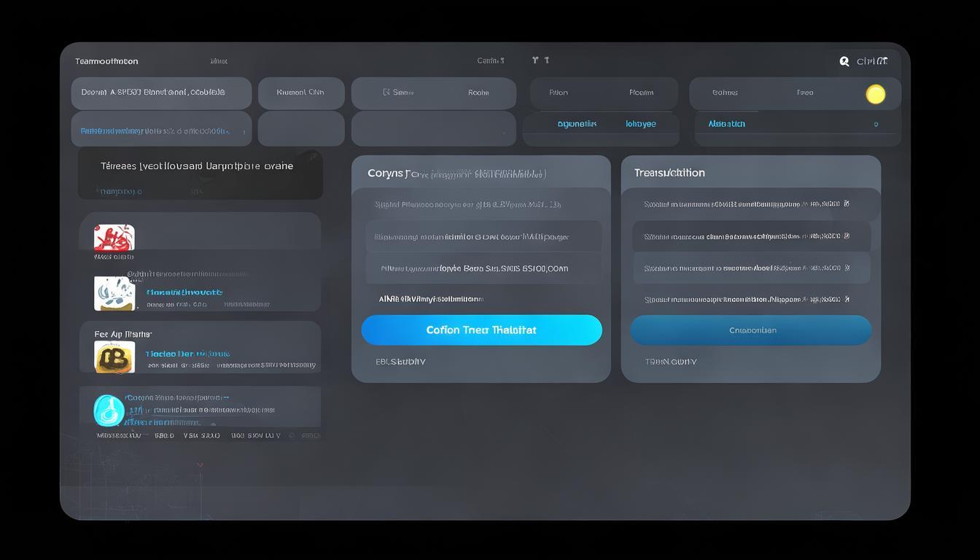Select the first wide tab in top row
Image resolution: width=980 pixels, height=560 pixels.
pyautogui.click(x=161, y=93)
